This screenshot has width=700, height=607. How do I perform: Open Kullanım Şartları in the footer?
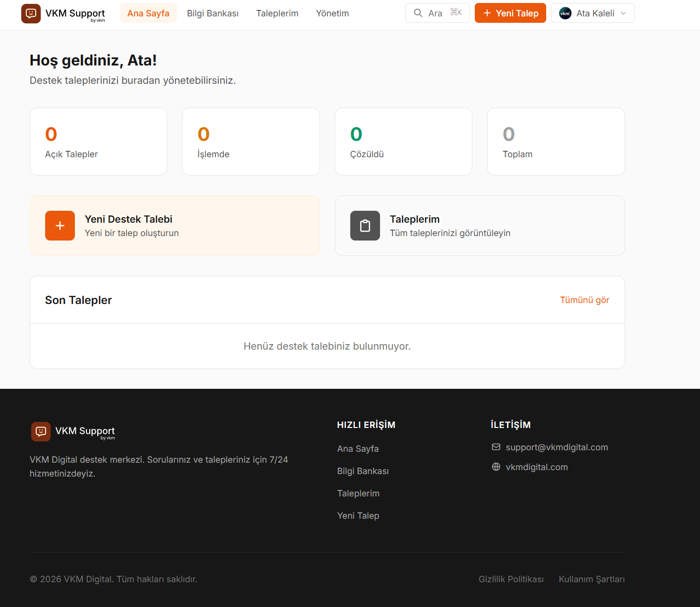coord(592,579)
